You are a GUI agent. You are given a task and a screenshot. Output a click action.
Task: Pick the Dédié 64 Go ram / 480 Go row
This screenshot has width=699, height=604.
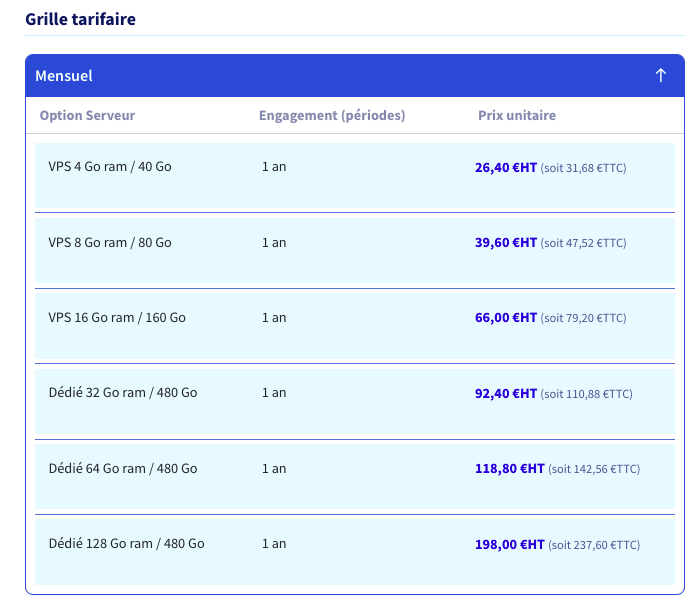tap(355, 477)
